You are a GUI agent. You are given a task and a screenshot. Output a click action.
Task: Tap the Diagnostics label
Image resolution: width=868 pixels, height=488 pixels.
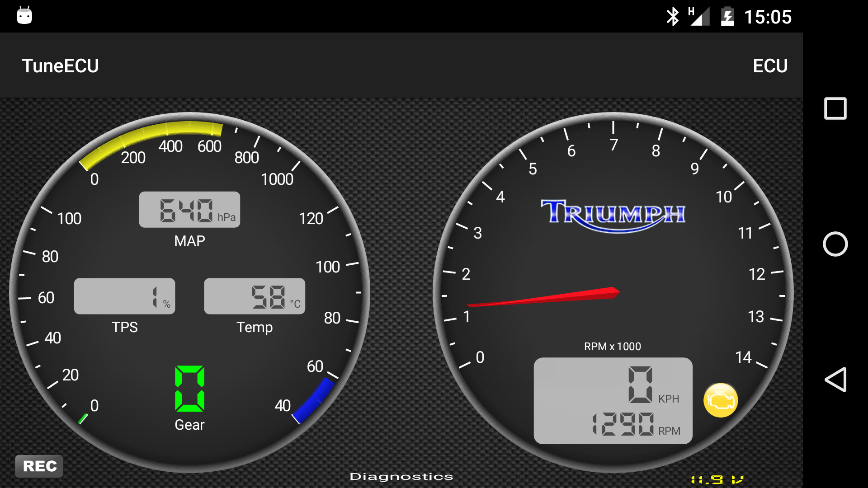[x=401, y=477]
